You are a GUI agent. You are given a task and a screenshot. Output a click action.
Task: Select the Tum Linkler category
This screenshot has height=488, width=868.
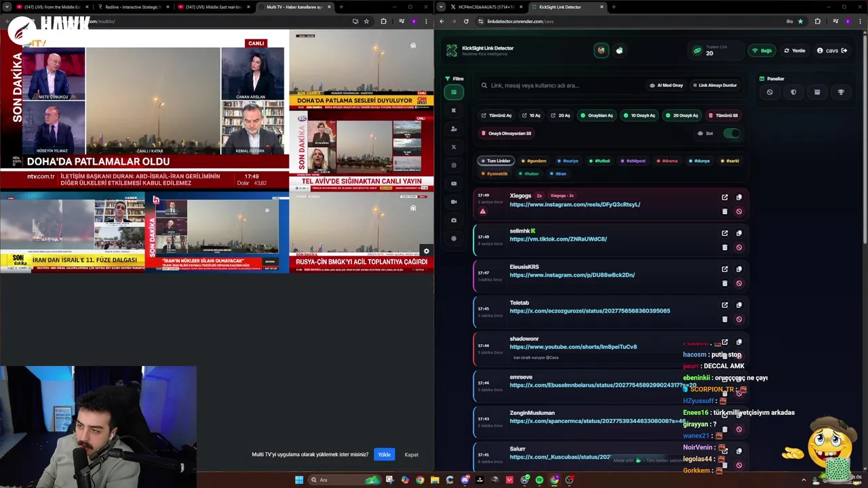[496, 161]
